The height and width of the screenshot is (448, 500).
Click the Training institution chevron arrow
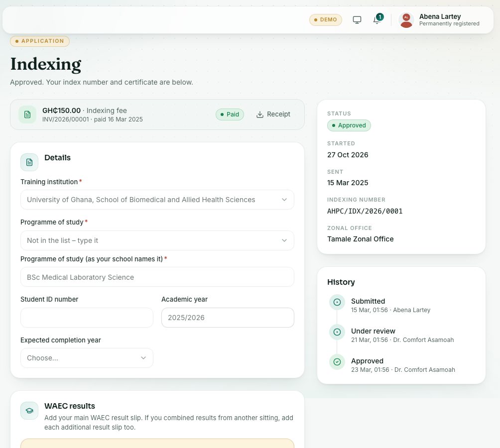point(284,200)
